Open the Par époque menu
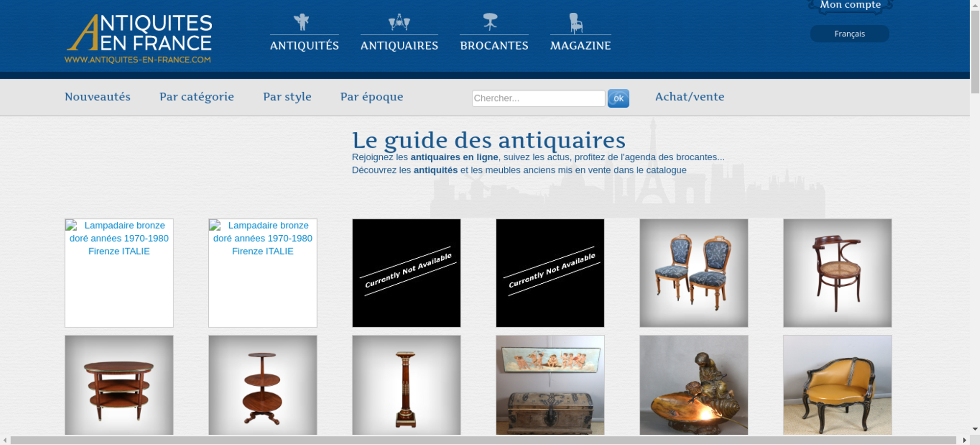Viewport: 980px width, 445px height. [x=372, y=97]
